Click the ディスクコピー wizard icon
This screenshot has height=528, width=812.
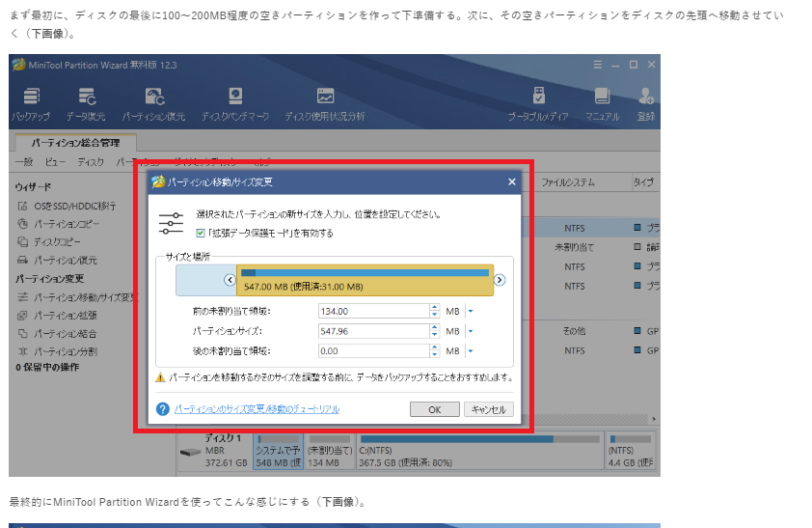pyautogui.click(x=22, y=242)
